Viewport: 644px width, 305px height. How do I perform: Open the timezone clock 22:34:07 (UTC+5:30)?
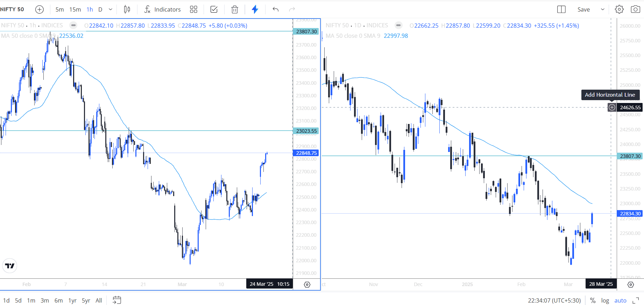[554, 300]
